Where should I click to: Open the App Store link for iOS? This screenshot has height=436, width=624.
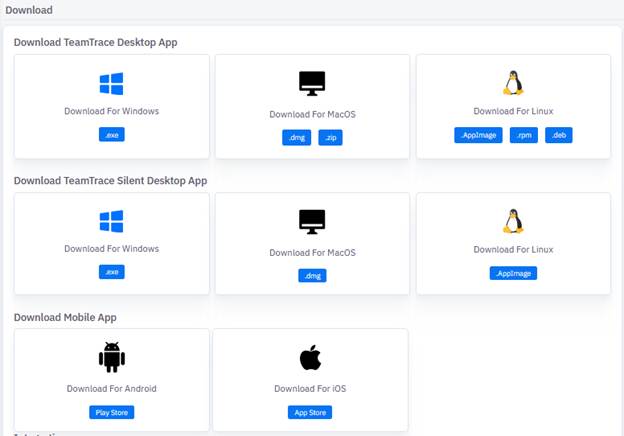(310, 413)
